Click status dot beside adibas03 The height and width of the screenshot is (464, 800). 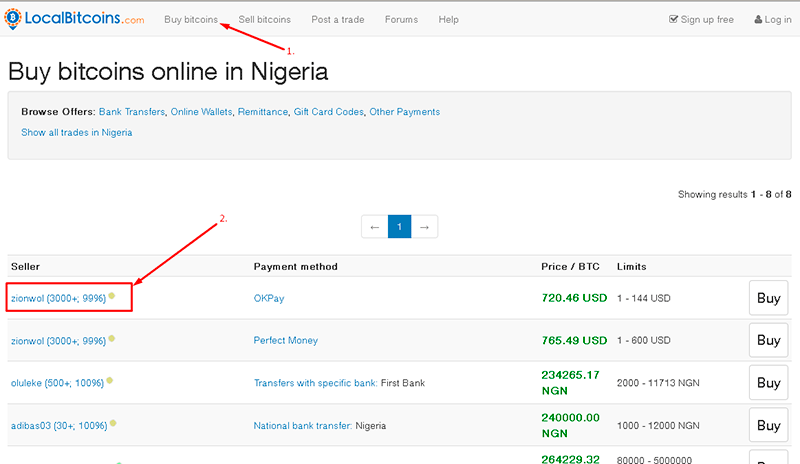click(113, 423)
